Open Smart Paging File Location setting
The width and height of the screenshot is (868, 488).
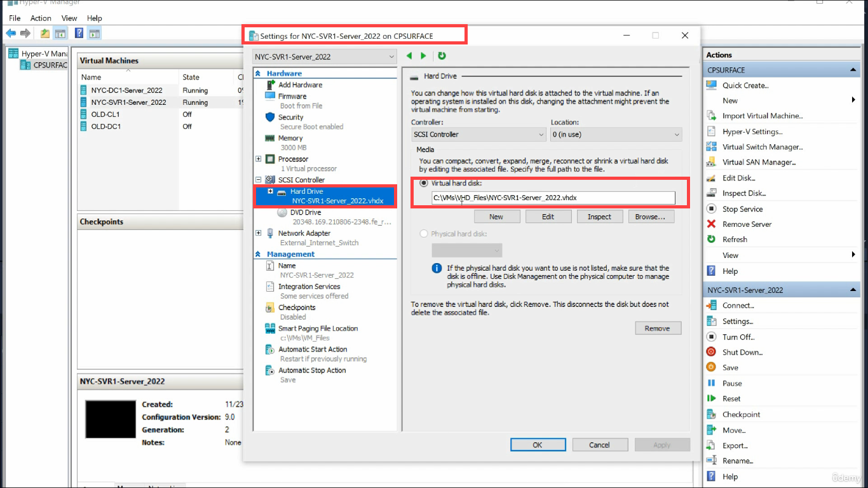tap(318, 329)
